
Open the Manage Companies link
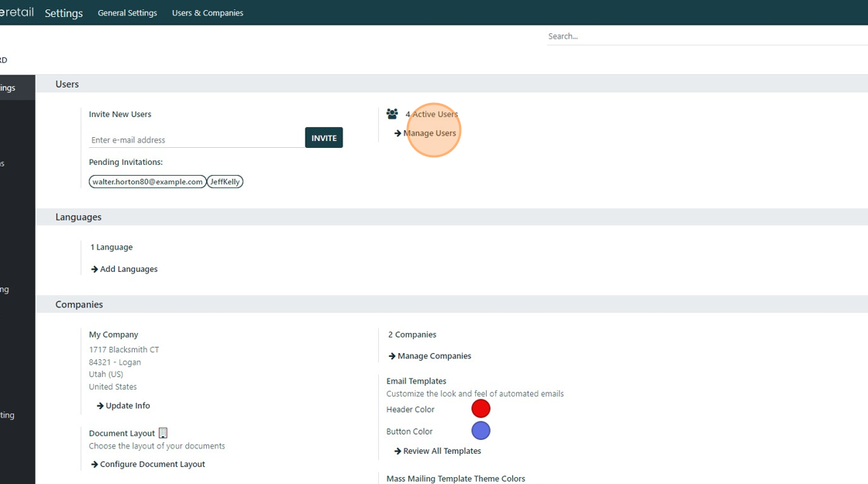tap(429, 355)
